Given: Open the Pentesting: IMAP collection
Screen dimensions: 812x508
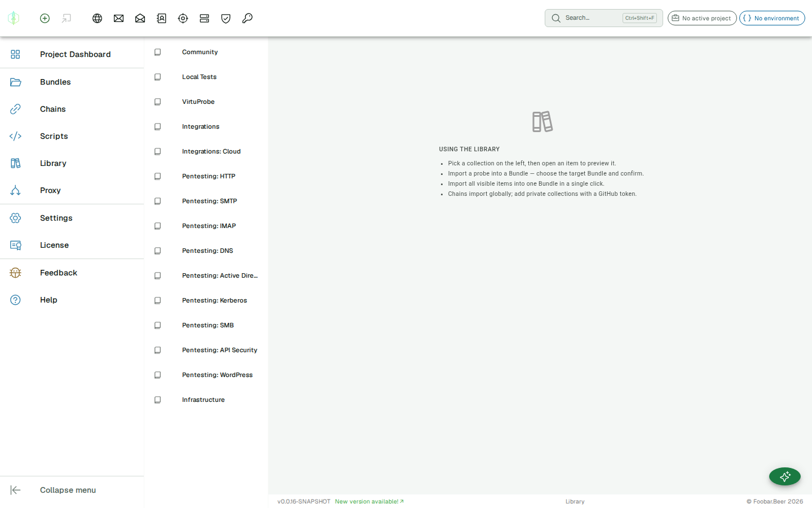Looking at the screenshot, I should click(x=206, y=226).
